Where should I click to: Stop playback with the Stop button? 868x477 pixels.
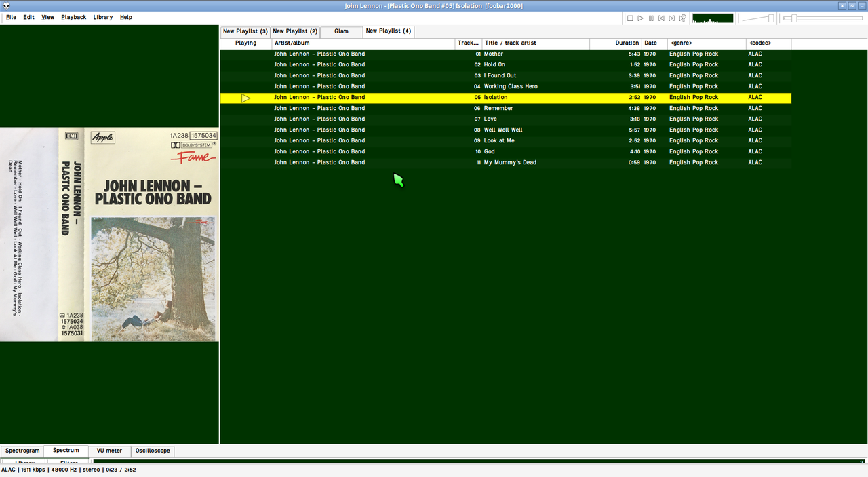[x=630, y=18]
